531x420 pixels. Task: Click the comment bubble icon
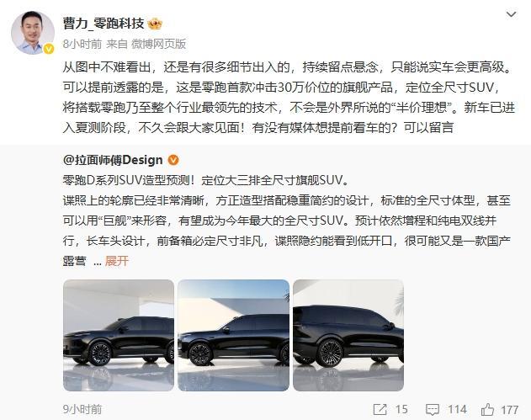[432, 410]
